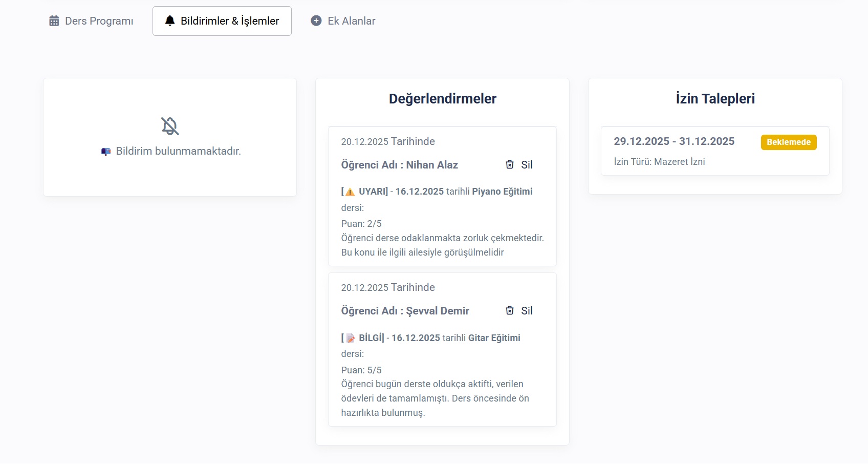Viewport: 868px width, 464px height.
Task: Select the 29.12.2025 - 31.12.2025 leave request
Action: 674,141
